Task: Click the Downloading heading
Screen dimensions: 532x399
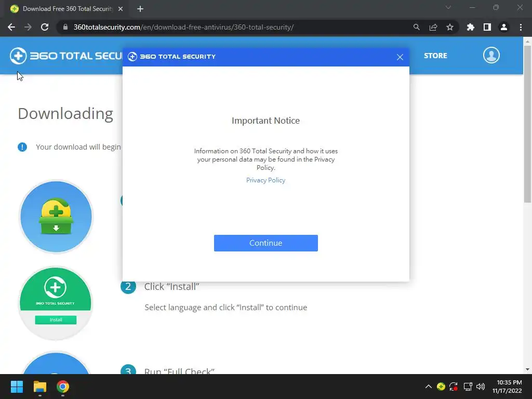Action: click(65, 114)
